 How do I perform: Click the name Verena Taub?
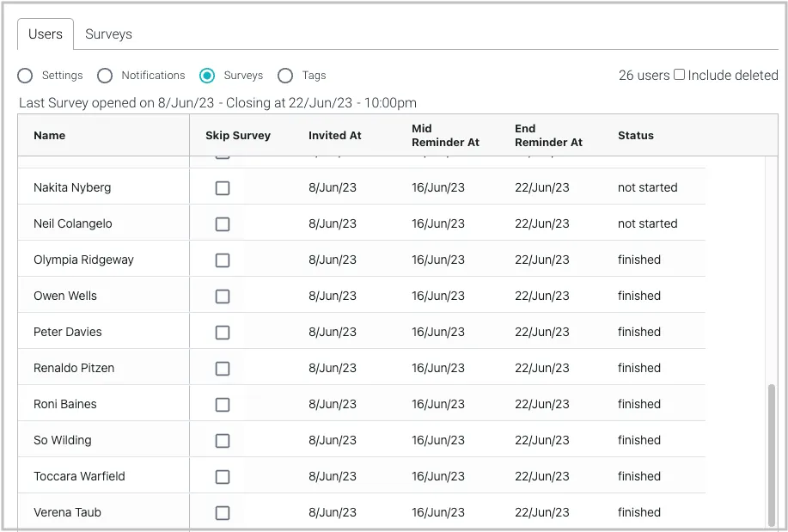(67, 512)
